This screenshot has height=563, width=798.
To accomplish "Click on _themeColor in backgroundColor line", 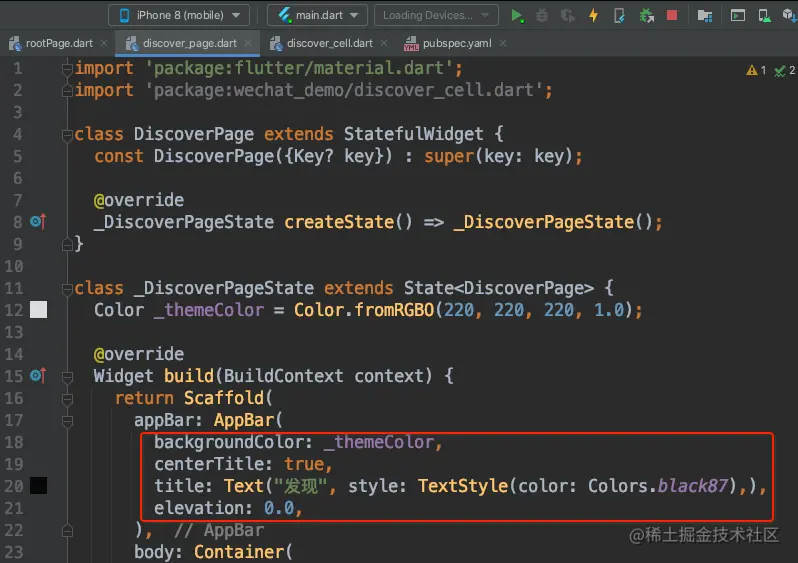I will click(x=379, y=442).
